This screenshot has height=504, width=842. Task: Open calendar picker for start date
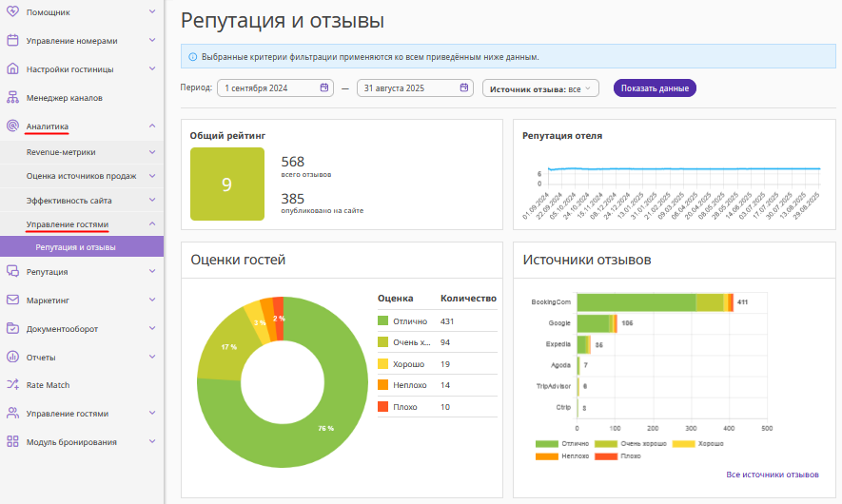[324, 87]
